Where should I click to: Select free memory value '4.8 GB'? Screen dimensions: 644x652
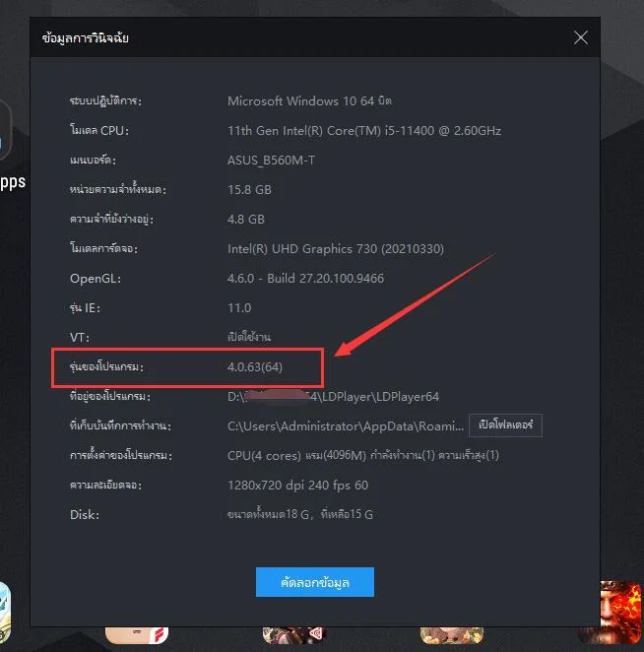[246, 220]
